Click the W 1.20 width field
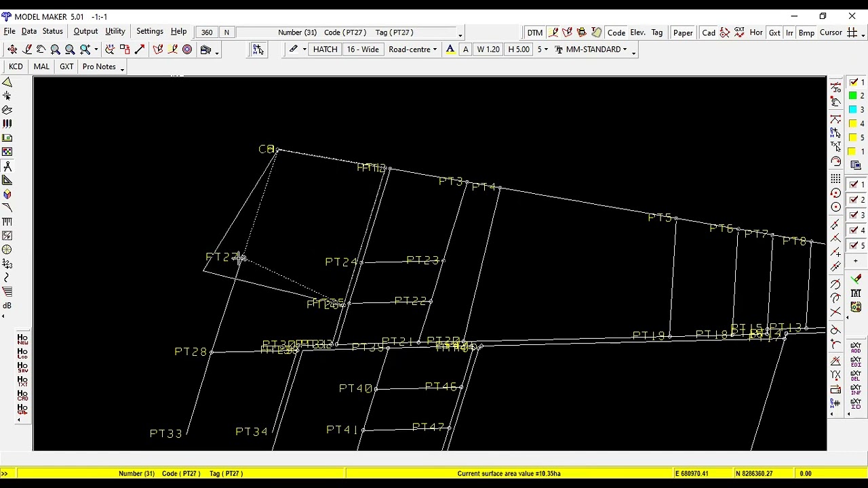Image resolution: width=868 pixels, height=488 pixels. 488,49
